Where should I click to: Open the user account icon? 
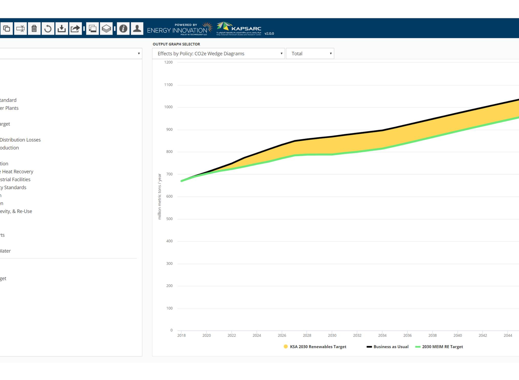(137, 29)
